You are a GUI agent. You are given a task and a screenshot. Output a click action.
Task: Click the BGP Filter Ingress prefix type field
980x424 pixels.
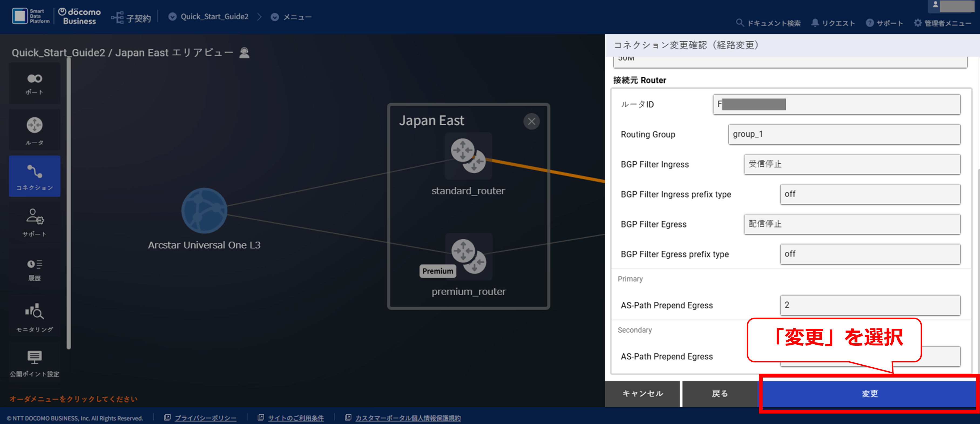click(x=870, y=194)
